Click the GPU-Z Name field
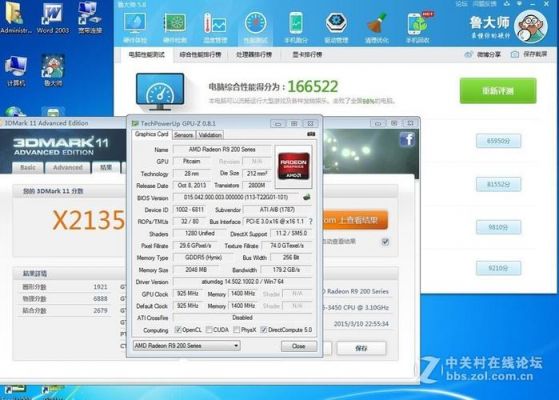 coord(222,149)
